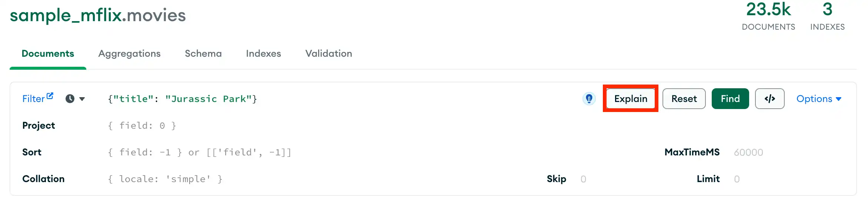
Task: Click into the Project field input
Action: pos(333,126)
